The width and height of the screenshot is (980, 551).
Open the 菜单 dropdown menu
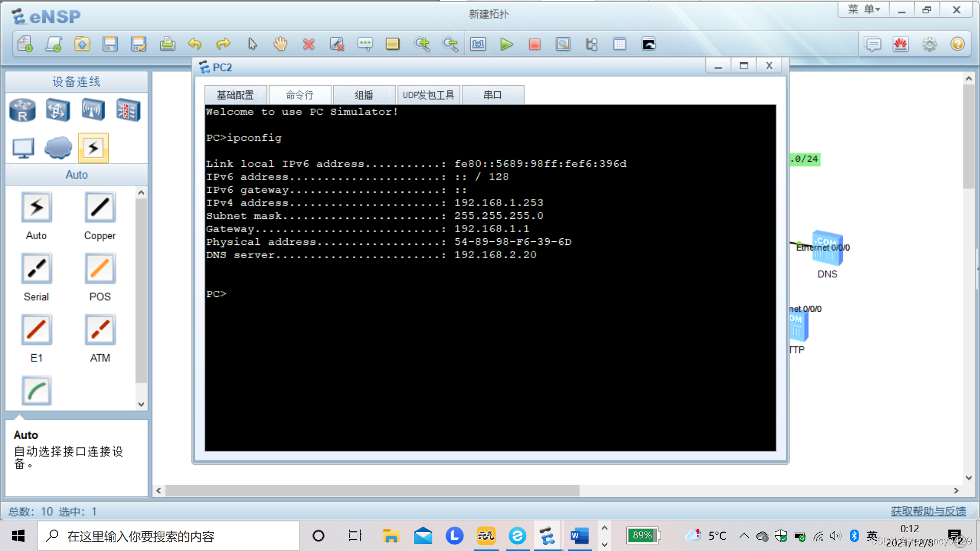pos(864,10)
